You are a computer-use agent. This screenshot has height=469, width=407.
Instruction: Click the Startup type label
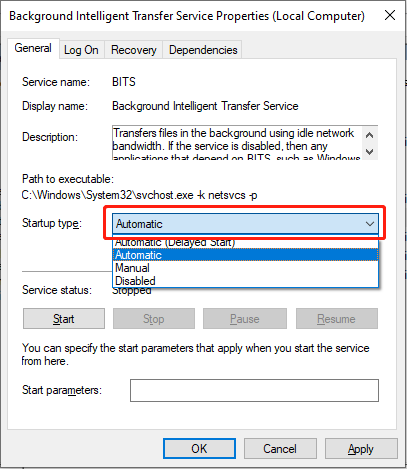tap(52, 223)
